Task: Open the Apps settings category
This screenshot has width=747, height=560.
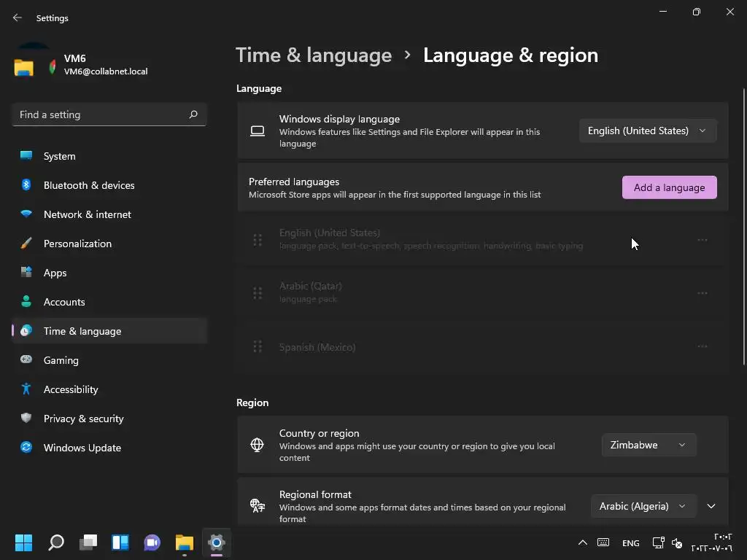Action: [109, 273]
